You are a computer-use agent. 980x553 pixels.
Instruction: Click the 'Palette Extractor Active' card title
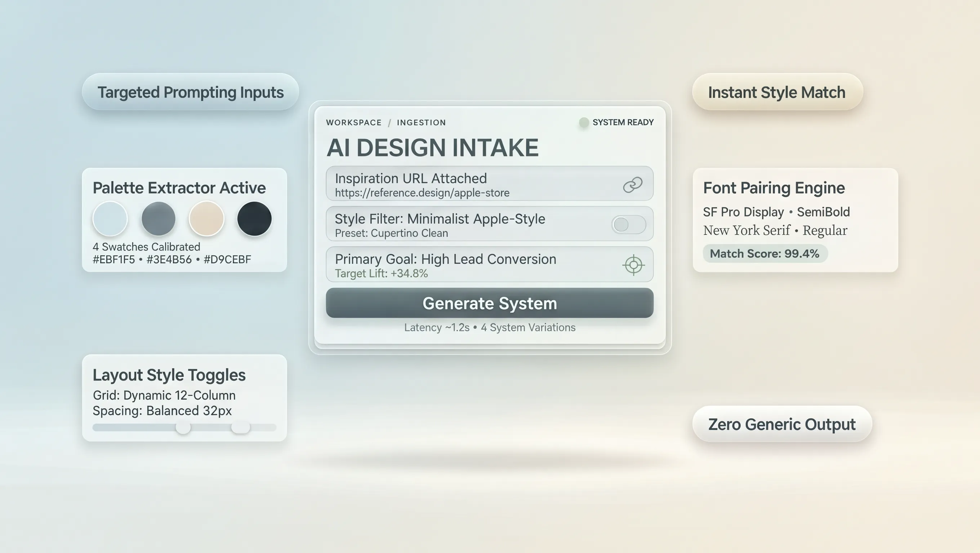(x=179, y=188)
